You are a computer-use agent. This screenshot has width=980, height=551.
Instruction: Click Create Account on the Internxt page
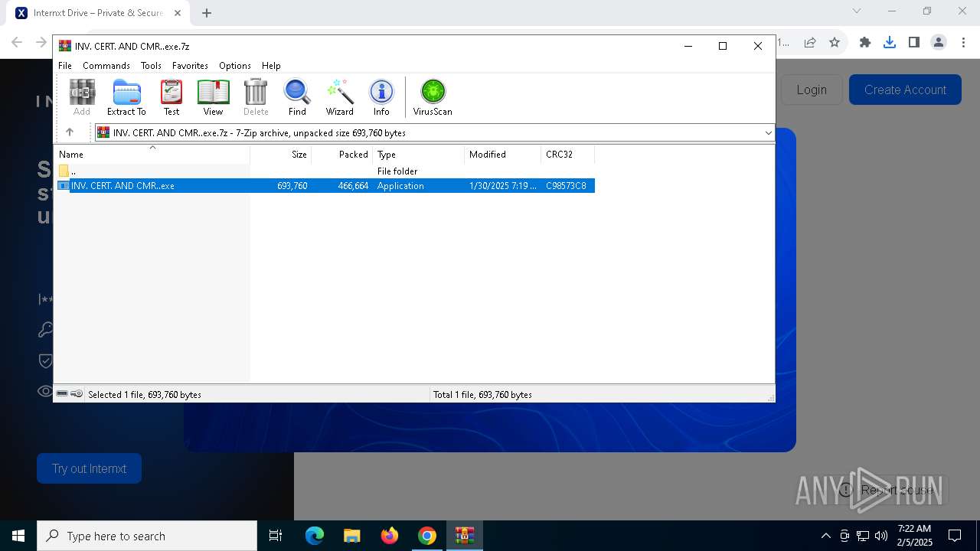click(905, 90)
